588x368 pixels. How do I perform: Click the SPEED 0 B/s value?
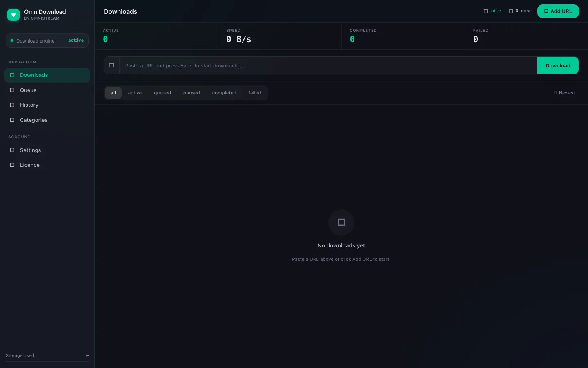[239, 39]
